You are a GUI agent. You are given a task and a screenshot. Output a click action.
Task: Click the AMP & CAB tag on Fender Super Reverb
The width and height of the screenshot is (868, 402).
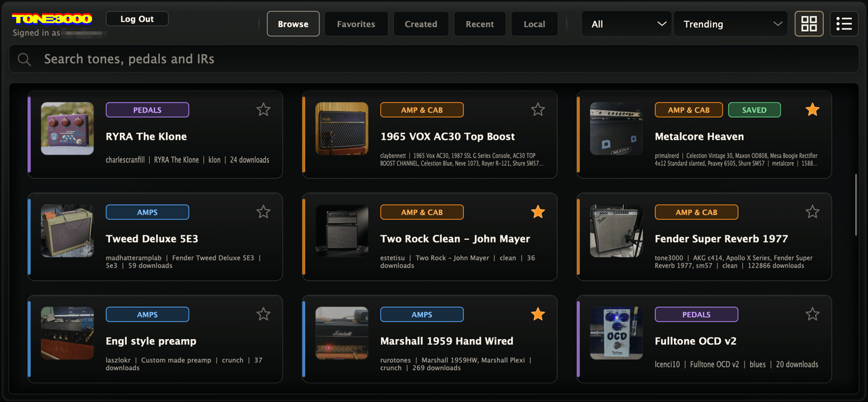click(x=696, y=212)
